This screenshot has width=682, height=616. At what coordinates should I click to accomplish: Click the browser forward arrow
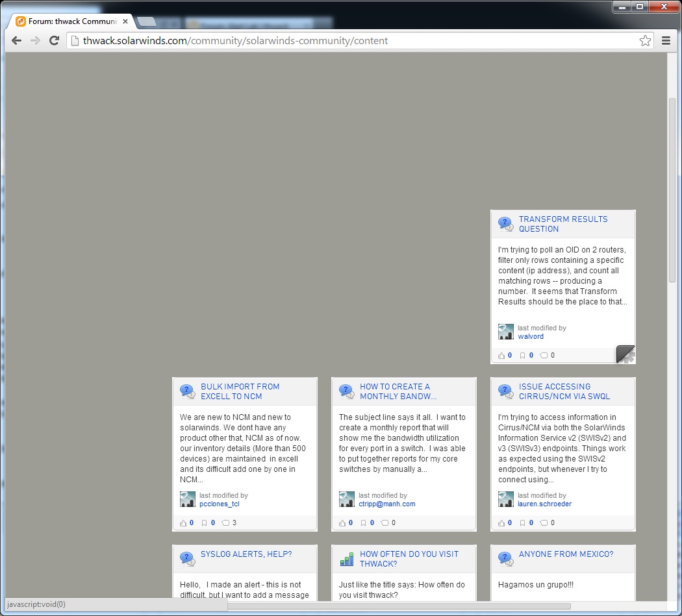[35, 40]
